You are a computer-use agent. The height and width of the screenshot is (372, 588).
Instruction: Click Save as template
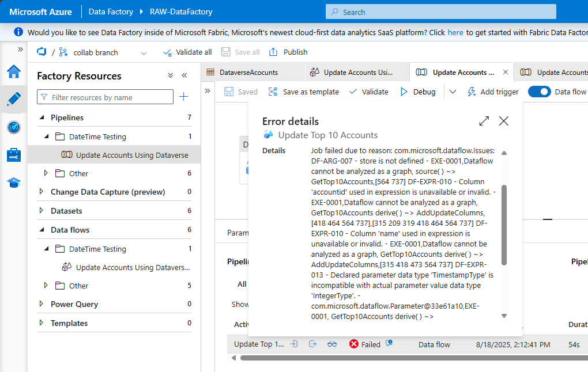[x=304, y=92]
